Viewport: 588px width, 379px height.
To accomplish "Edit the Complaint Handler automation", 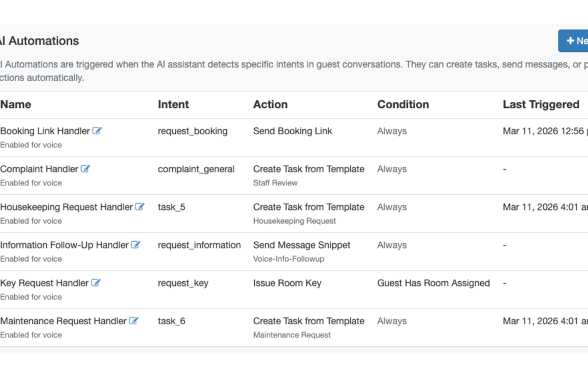I will point(85,169).
